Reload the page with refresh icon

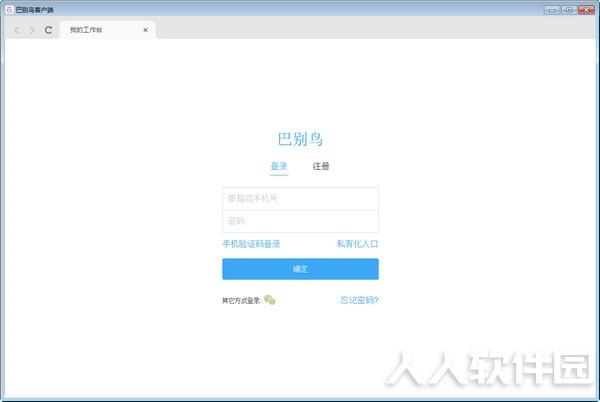tap(49, 30)
